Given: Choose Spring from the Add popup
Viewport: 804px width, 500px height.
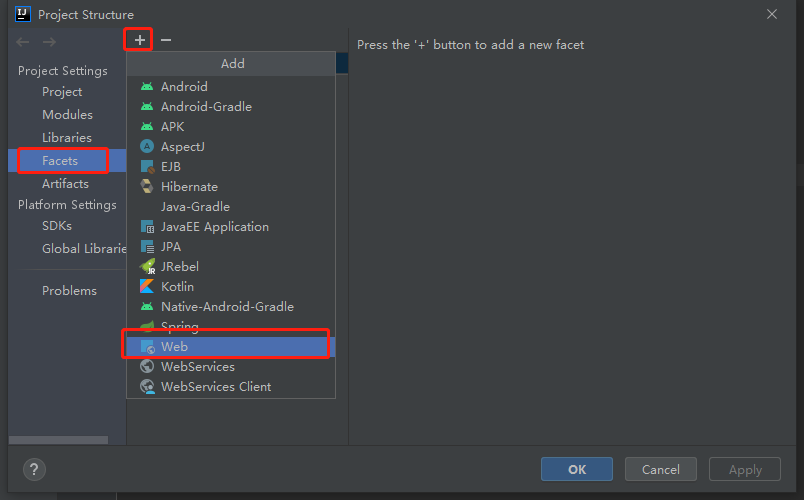Looking at the screenshot, I should point(231,326).
